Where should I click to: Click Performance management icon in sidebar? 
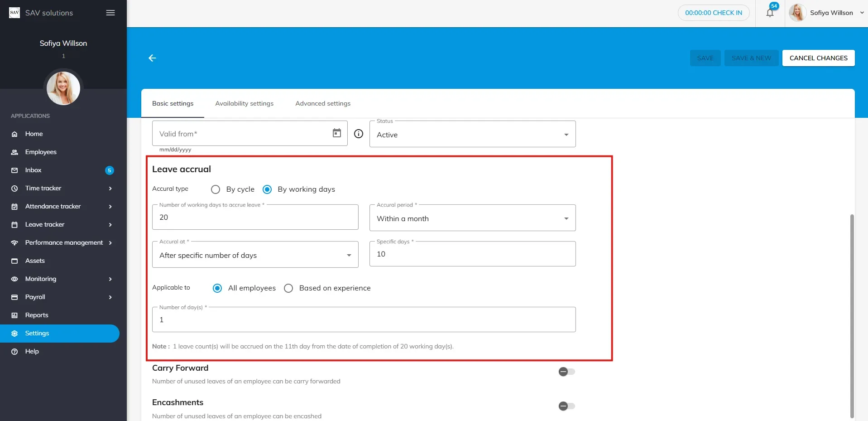[x=14, y=243]
